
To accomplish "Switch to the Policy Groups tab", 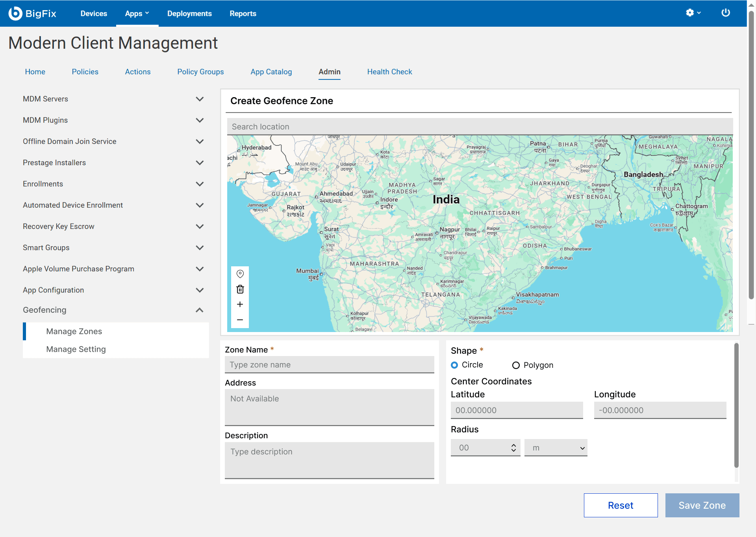I will coord(200,72).
